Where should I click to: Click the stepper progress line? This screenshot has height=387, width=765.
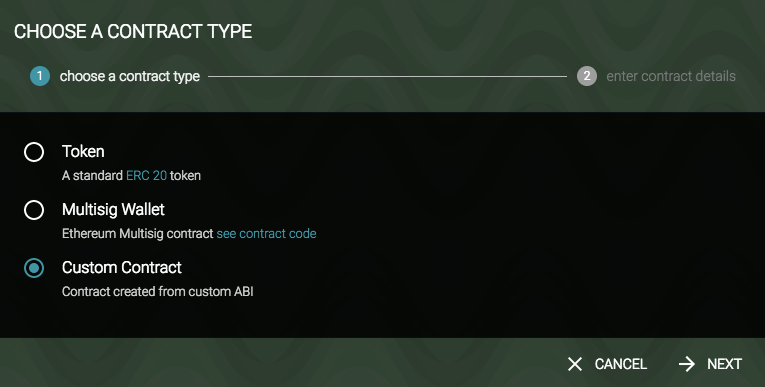point(387,76)
